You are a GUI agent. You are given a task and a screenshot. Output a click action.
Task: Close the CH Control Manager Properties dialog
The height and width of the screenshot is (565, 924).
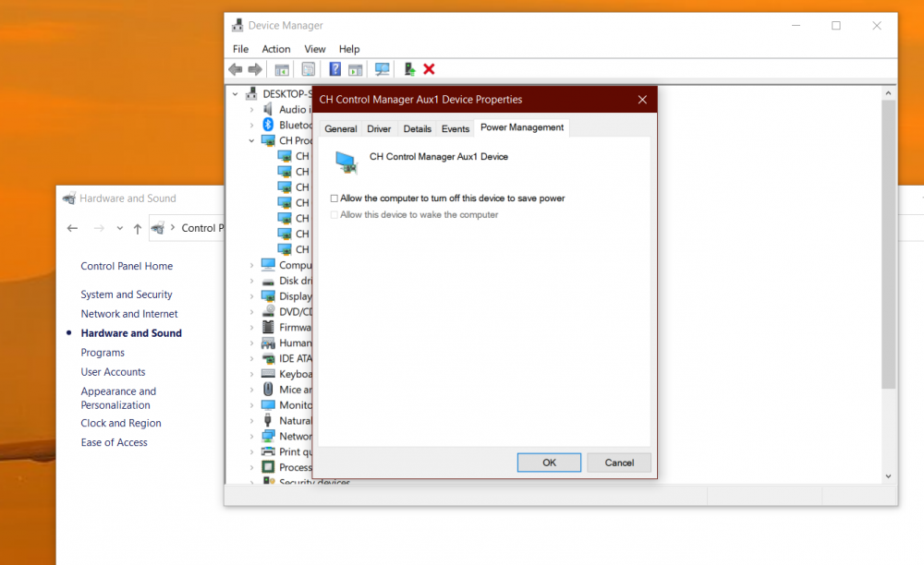[x=642, y=100]
